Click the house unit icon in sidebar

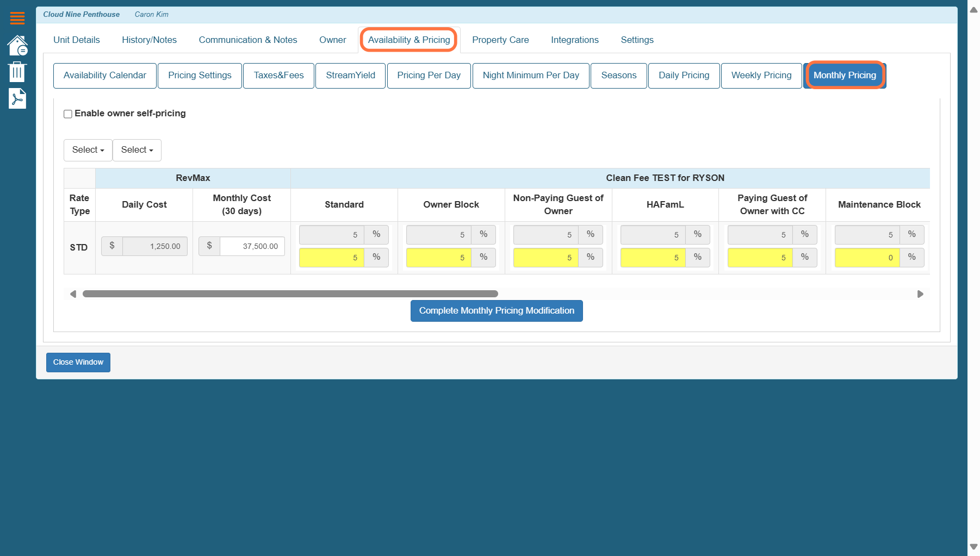pyautogui.click(x=17, y=45)
